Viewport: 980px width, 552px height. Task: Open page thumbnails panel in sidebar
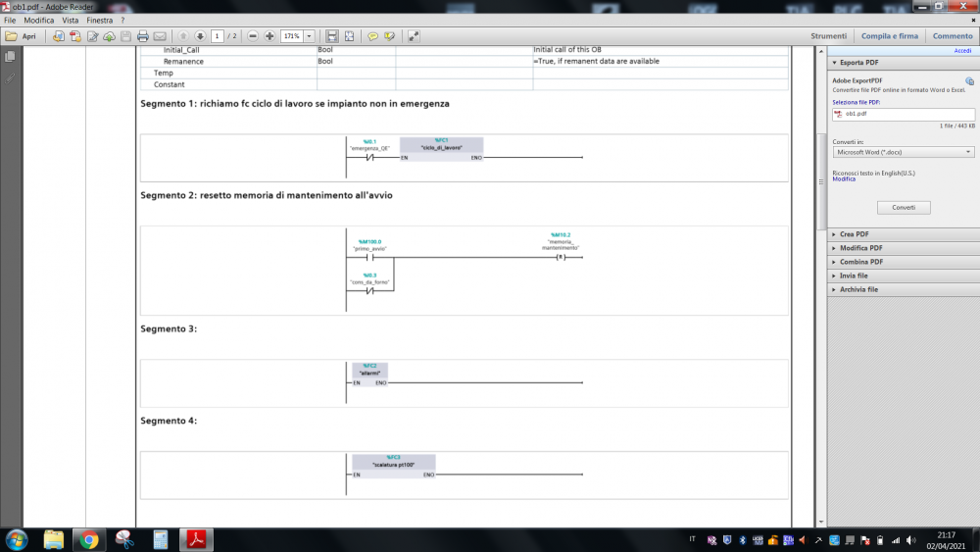(11, 57)
